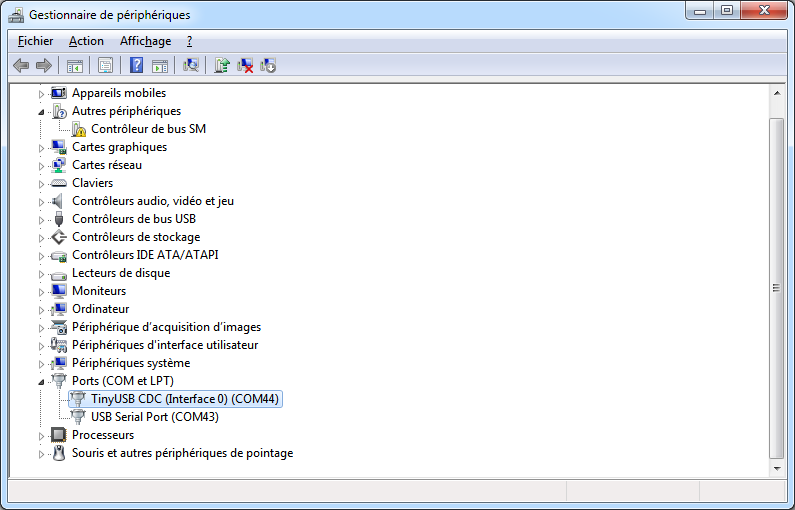This screenshot has height=510, width=795.
Task: Open the Action menu
Action: coord(86,41)
